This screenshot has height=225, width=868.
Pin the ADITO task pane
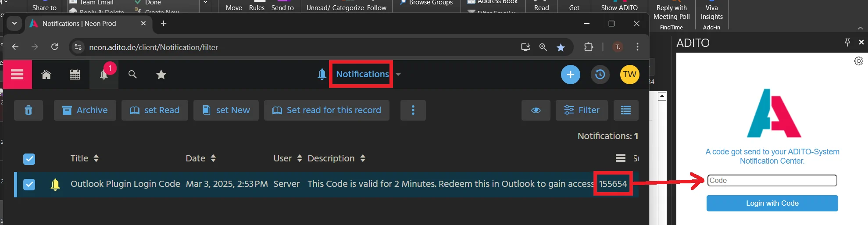pos(847,42)
